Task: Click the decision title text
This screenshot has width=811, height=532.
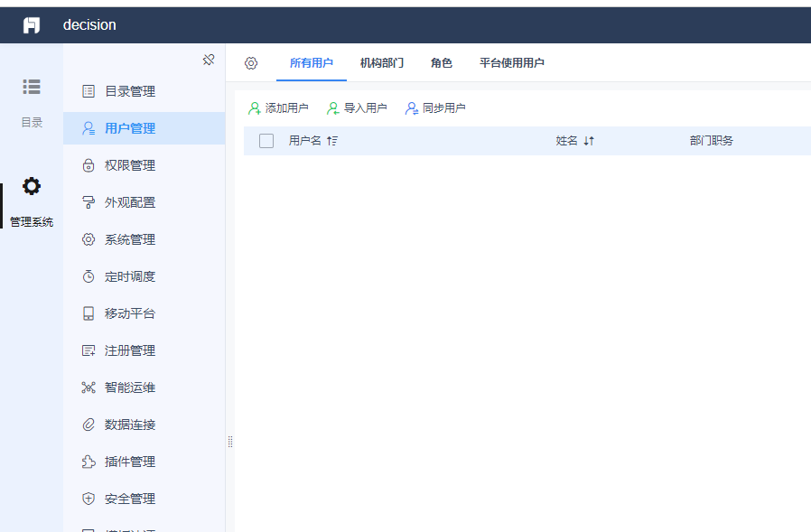Action: pyautogui.click(x=89, y=25)
